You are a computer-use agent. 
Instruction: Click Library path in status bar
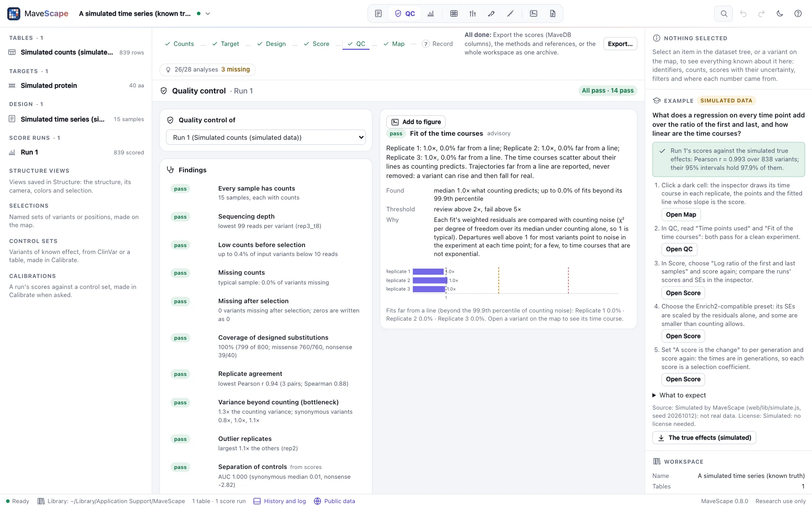pyautogui.click(x=111, y=501)
